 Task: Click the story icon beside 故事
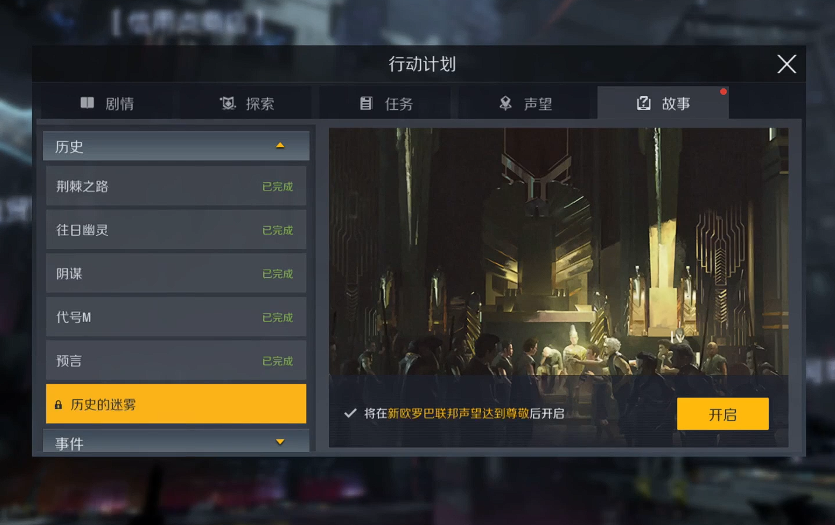pyautogui.click(x=644, y=103)
